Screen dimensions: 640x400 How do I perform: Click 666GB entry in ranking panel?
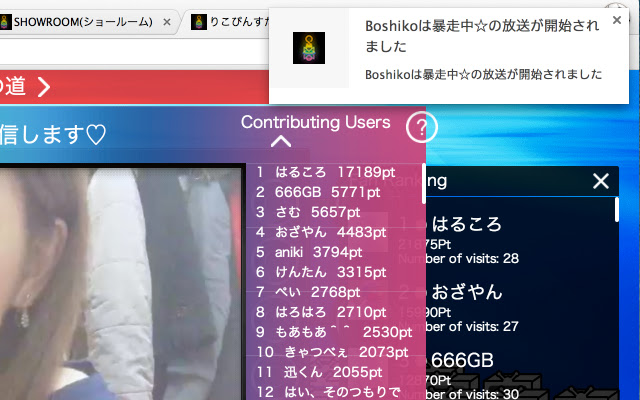coord(460,360)
